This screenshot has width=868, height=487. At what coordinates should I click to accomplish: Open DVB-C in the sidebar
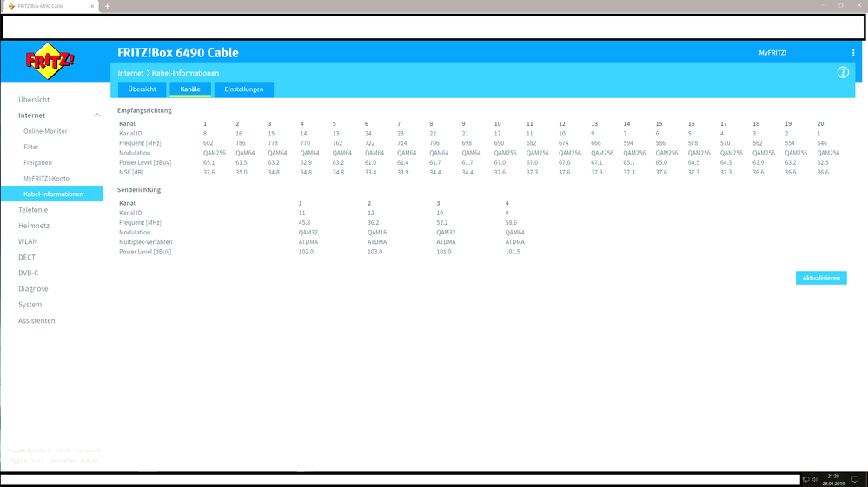pyautogui.click(x=28, y=273)
